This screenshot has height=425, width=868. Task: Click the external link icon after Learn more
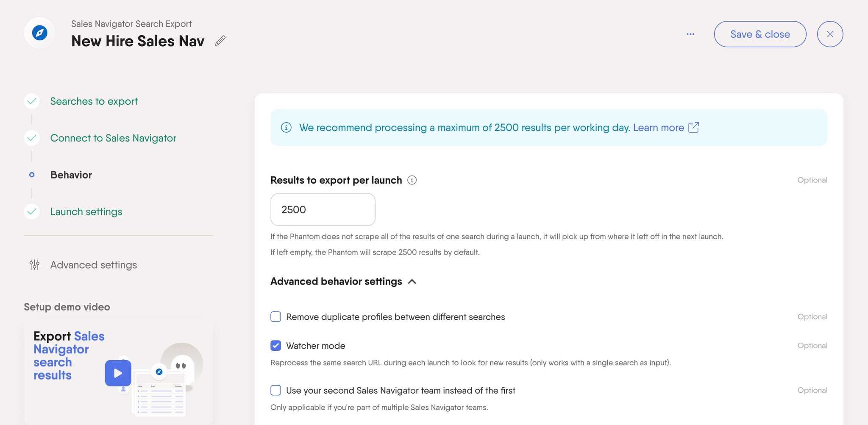[x=694, y=127]
